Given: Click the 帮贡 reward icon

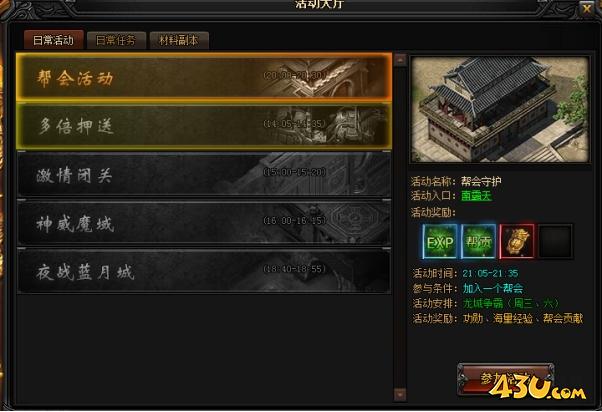Looking at the screenshot, I should [478, 242].
